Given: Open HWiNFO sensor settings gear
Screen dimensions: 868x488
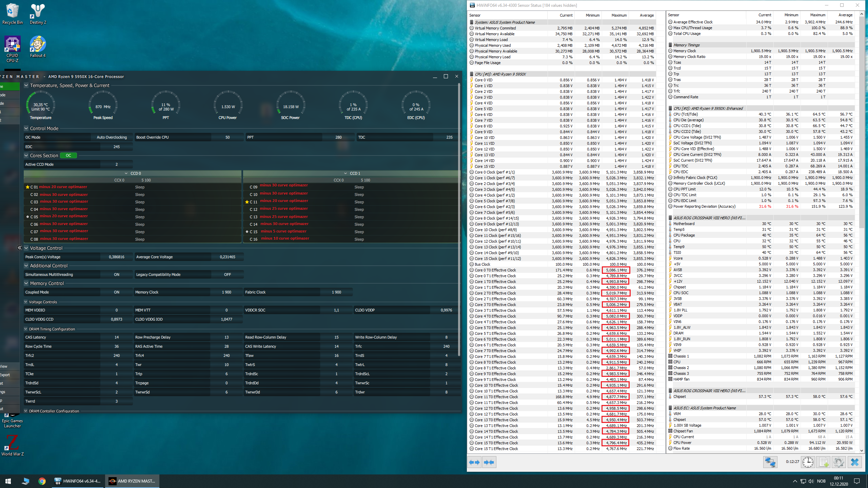Looking at the screenshot, I should [839, 462].
